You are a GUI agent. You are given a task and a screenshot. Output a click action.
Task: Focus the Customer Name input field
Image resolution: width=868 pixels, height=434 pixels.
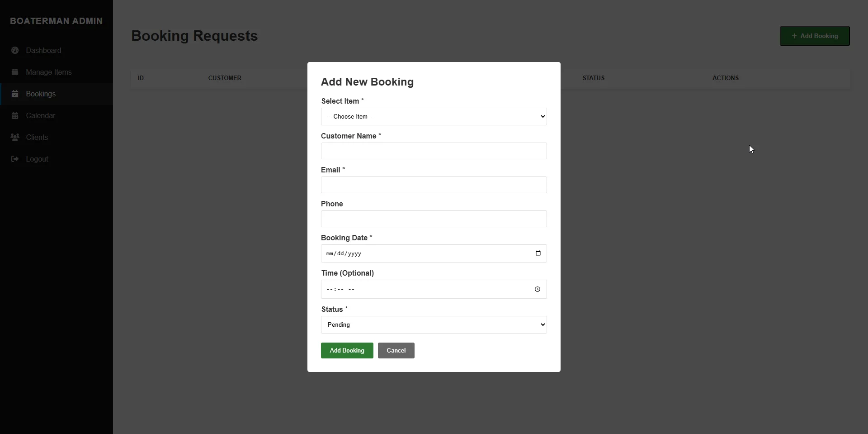[x=434, y=151]
